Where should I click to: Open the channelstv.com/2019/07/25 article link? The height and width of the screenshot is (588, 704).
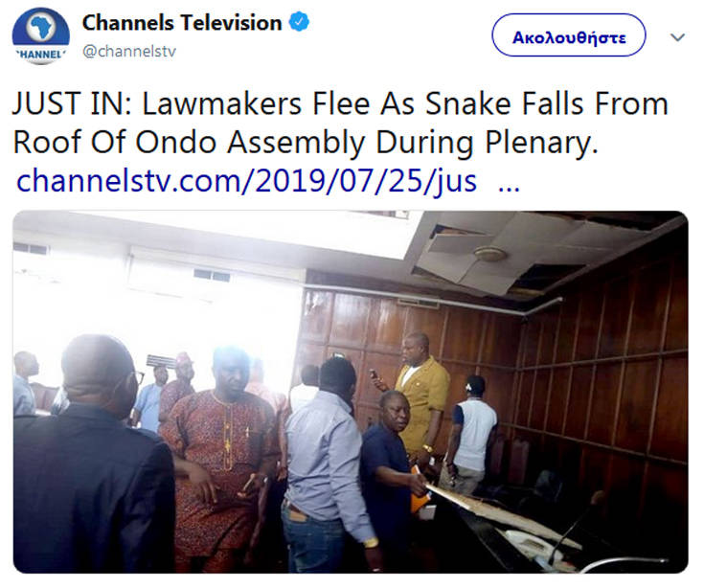coord(246,180)
